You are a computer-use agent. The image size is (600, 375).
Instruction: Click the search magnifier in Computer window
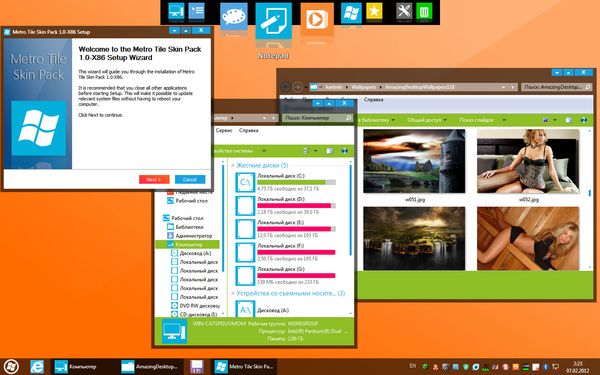tap(349, 118)
